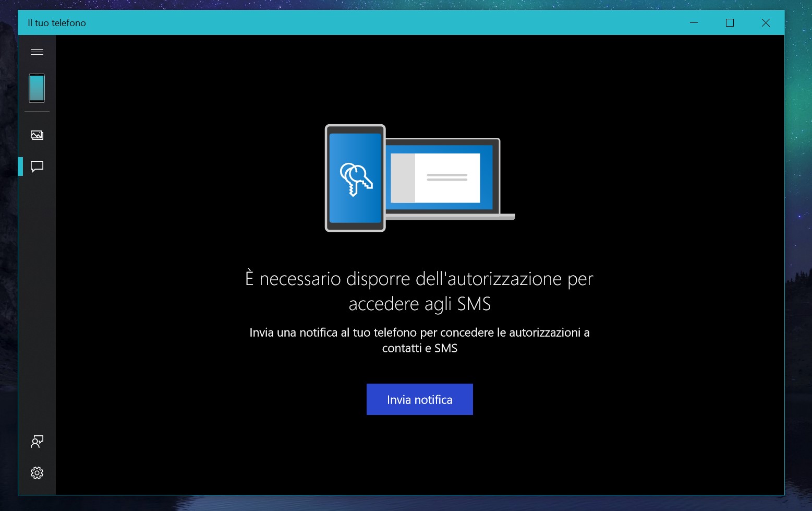The height and width of the screenshot is (511, 812).
Task: Minimize the Il tuo telefono window
Action: (694, 22)
